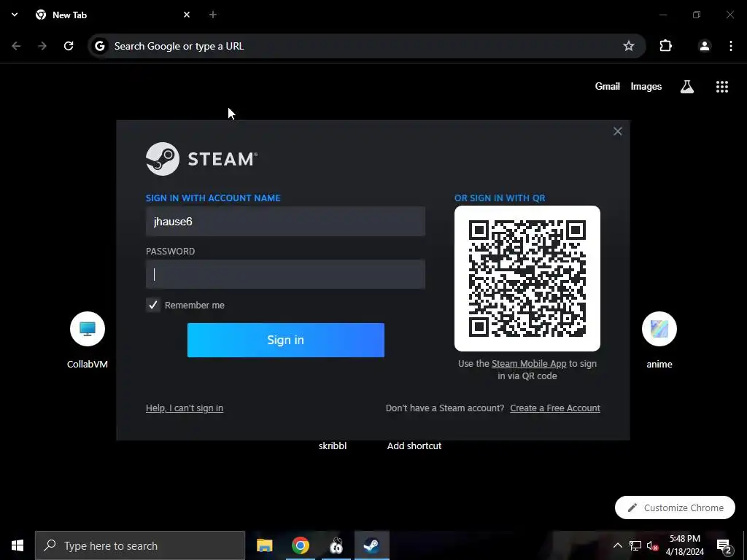This screenshot has height=560, width=747.
Task: Focus the account name field with jhause6
Action: [285, 222]
